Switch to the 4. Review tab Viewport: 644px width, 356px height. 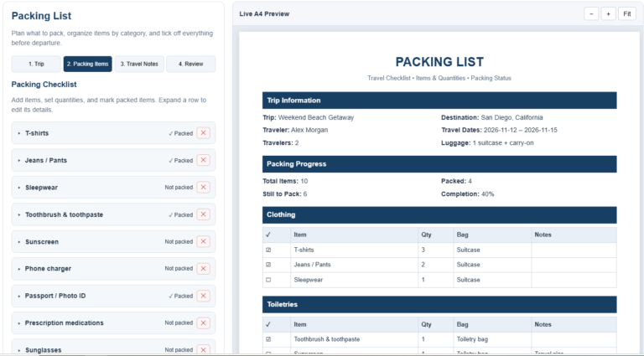click(190, 64)
